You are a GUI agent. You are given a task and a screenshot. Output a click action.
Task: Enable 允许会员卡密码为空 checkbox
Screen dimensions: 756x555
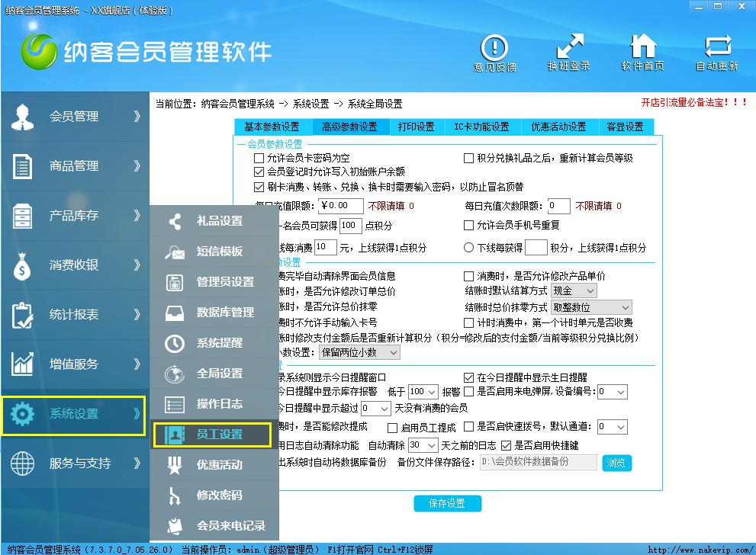(x=259, y=159)
